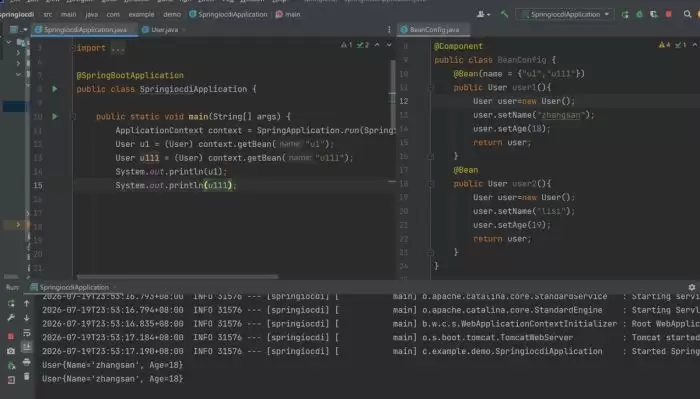Click the print console icon
The image size is (700, 399).
pos(27,362)
